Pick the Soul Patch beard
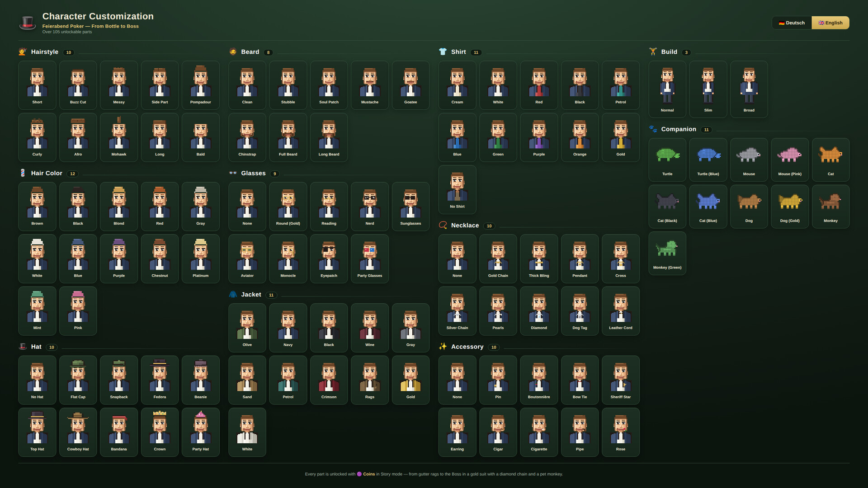Image resolution: width=868 pixels, height=488 pixels. pyautogui.click(x=329, y=85)
